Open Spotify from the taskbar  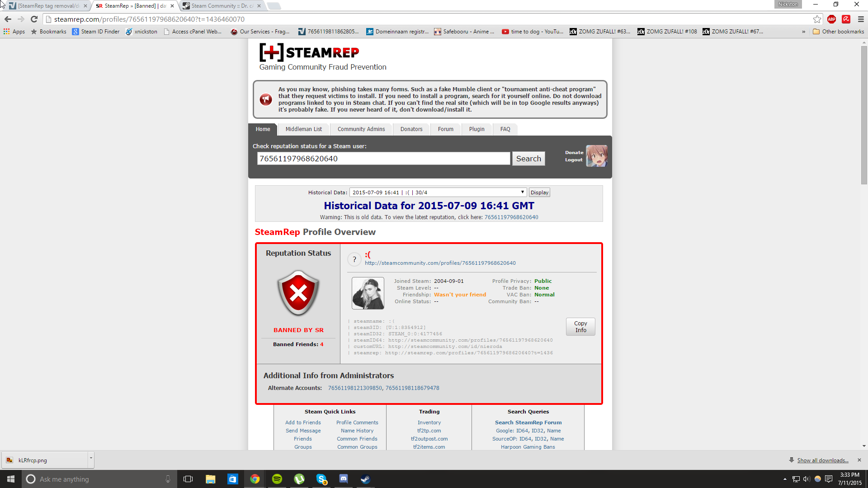277,479
